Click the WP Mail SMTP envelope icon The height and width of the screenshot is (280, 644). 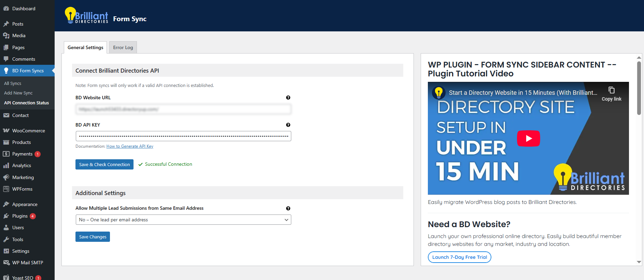(6, 263)
